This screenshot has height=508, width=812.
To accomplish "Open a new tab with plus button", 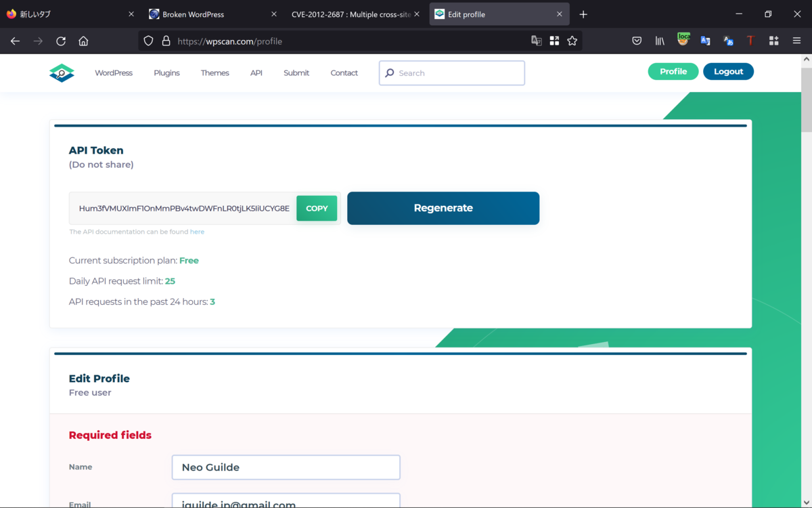I will click(x=583, y=14).
